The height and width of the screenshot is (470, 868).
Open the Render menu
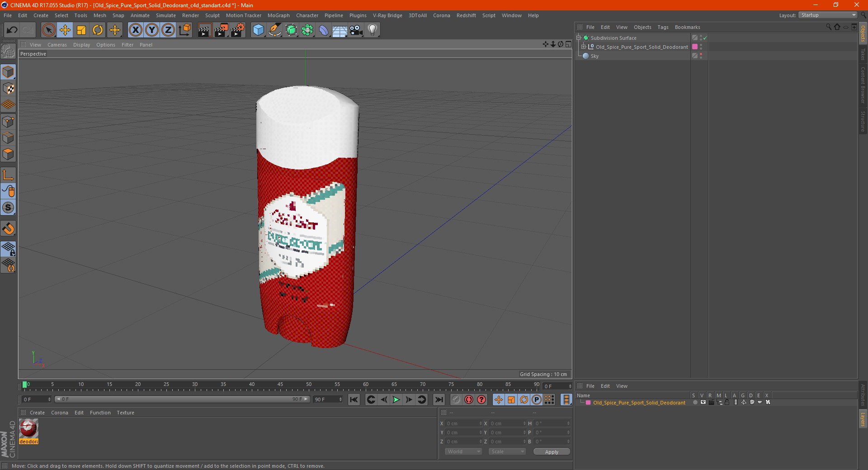click(190, 15)
